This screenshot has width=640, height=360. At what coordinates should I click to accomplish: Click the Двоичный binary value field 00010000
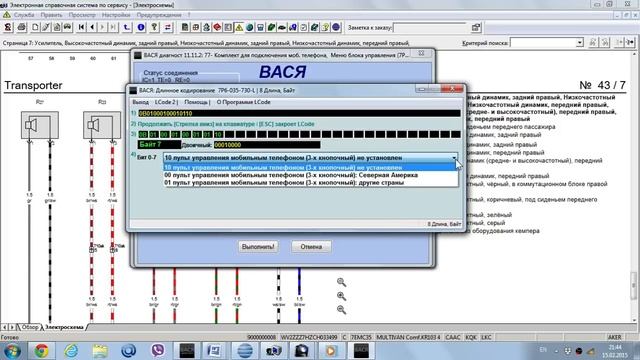click(x=267, y=144)
